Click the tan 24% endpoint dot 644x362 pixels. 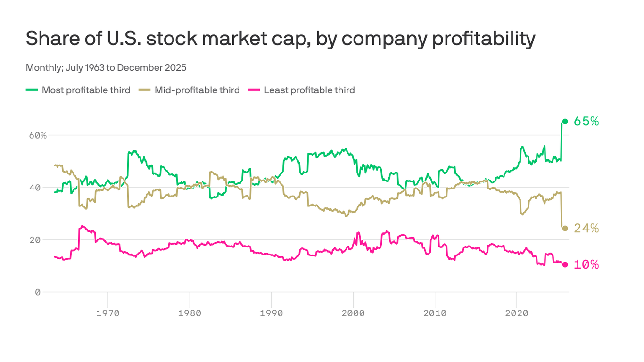click(x=565, y=229)
